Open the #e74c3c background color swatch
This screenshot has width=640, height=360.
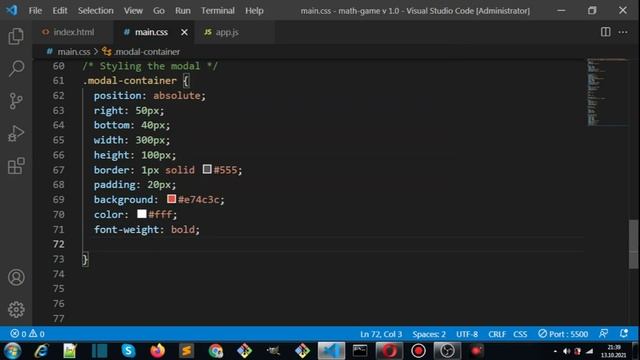tap(171, 199)
